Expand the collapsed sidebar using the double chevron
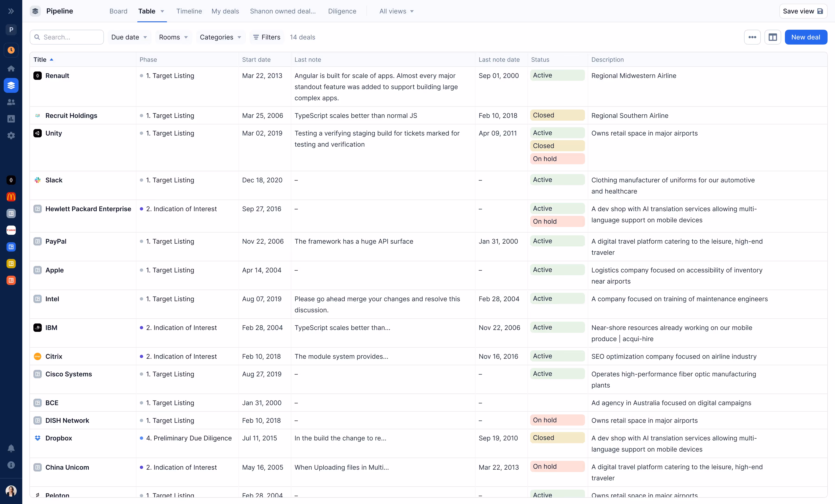 coord(11,11)
